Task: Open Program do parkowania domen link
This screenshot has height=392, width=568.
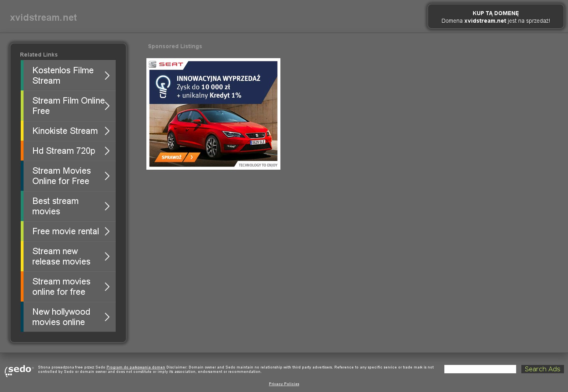Action: pos(136,367)
